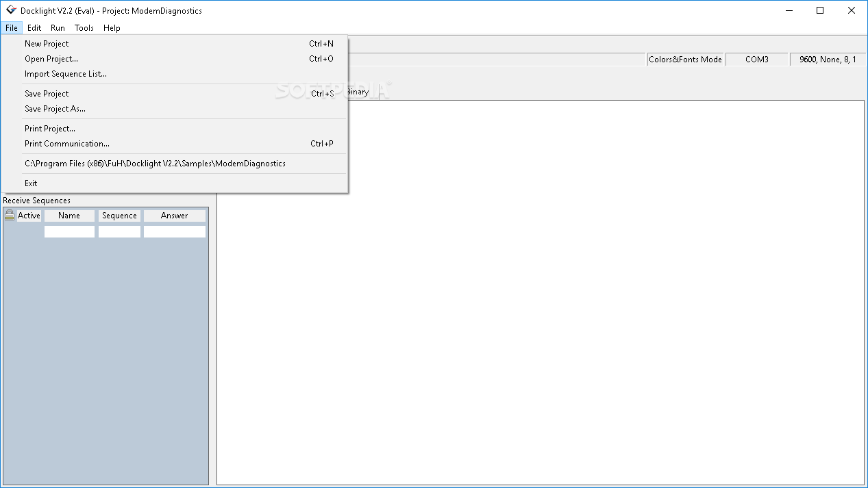The width and height of the screenshot is (868, 488).
Task: Choose Save Project As... entry
Action: (x=175, y=109)
